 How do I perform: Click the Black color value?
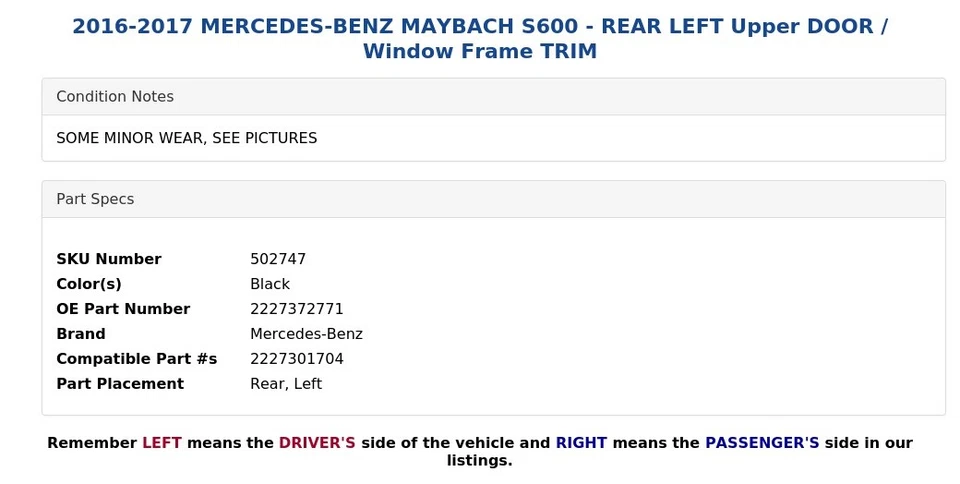[270, 285]
